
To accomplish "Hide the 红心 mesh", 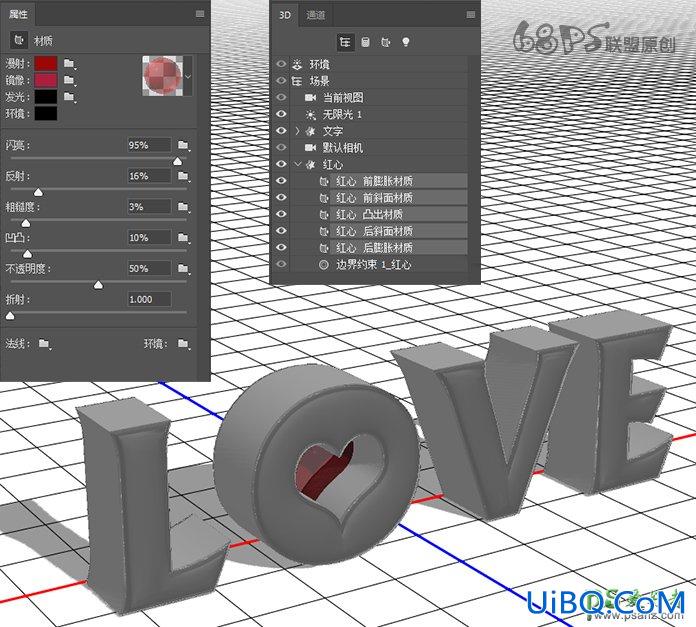I will (281, 164).
